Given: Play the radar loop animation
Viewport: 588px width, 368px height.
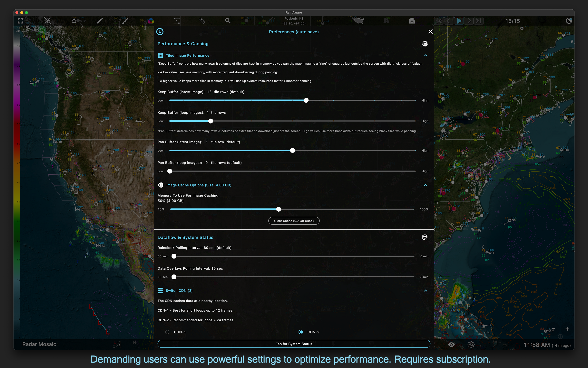Looking at the screenshot, I should (x=459, y=21).
